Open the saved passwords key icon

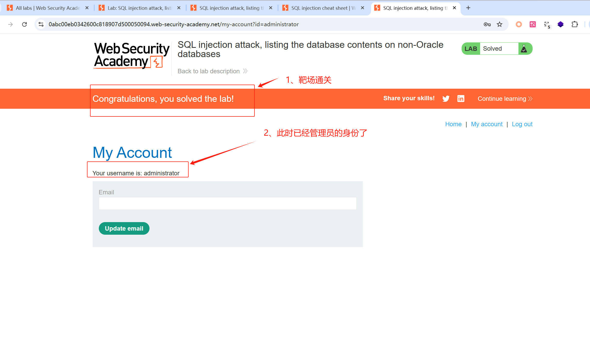click(x=487, y=24)
